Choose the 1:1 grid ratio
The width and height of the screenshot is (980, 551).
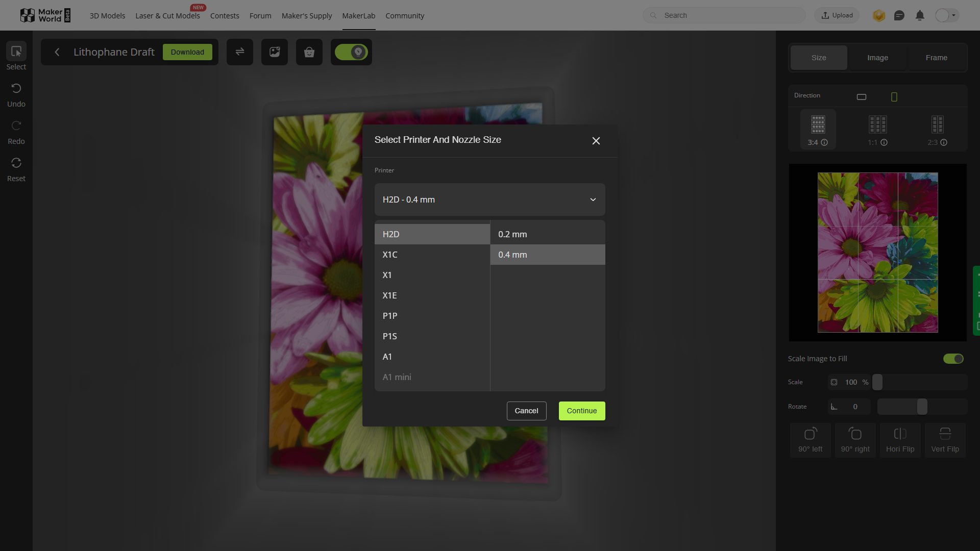(x=878, y=130)
